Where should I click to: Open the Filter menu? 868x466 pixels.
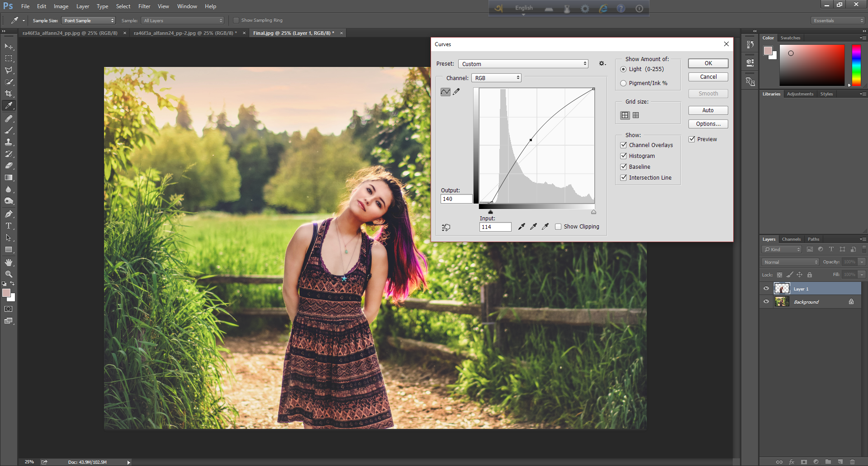[x=144, y=6]
